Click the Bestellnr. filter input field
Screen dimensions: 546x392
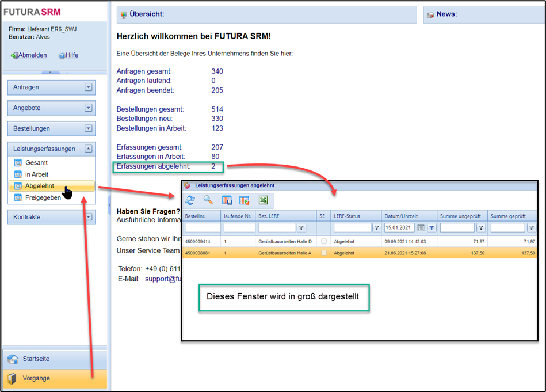click(x=203, y=228)
